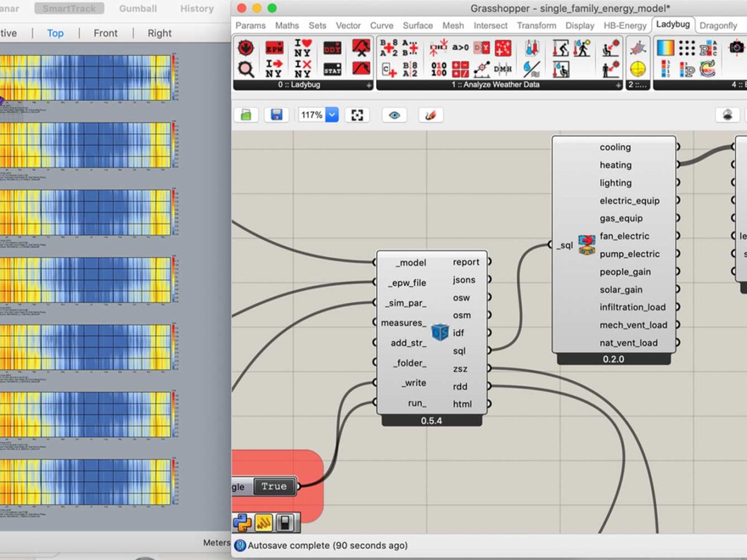The width and height of the screenshot is (747, 560).
Task: Pick the thermometer comfort icon
Action: 532,48
